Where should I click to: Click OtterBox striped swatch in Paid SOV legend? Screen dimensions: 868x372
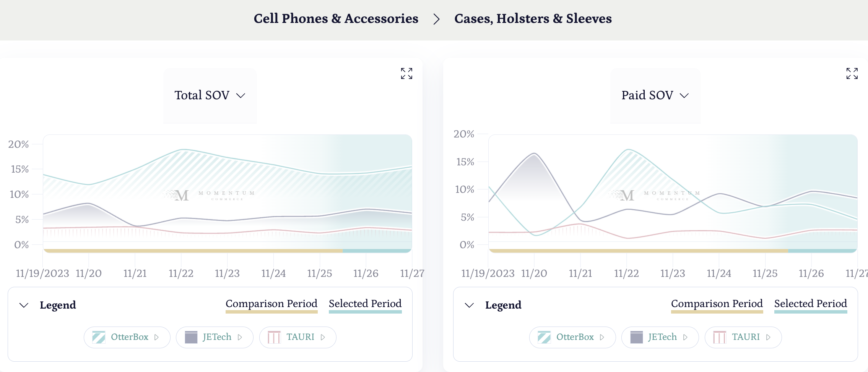544,337
